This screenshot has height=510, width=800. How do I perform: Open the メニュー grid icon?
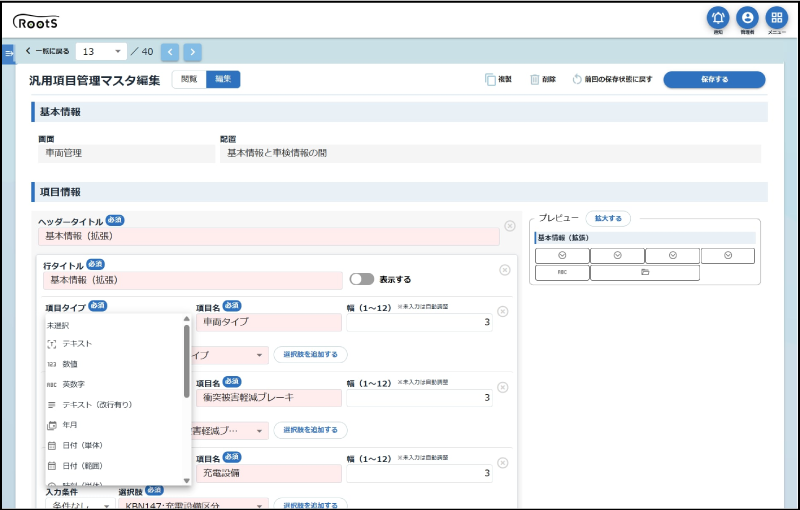(x=776, y=18)
